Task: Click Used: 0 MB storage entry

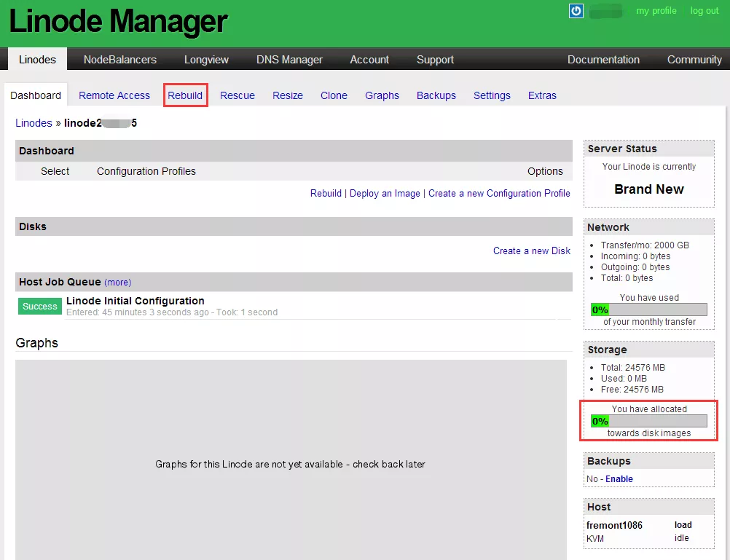Action: [x=624, y=379]
